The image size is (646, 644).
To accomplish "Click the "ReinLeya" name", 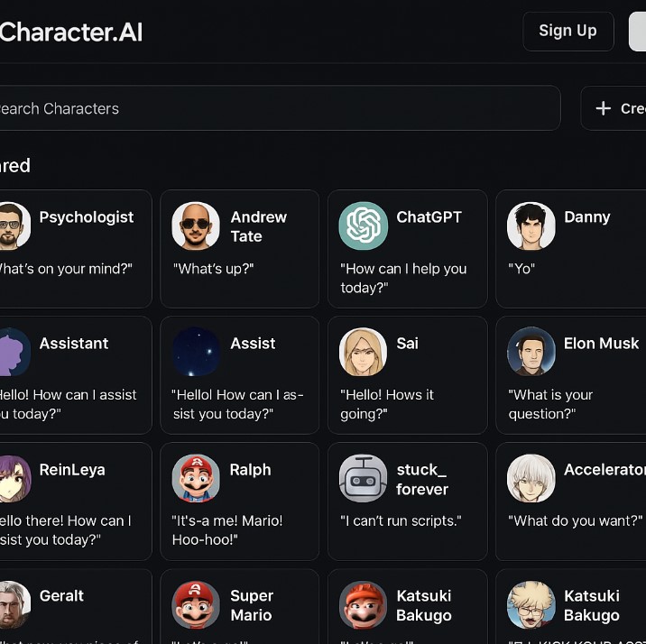I will tap(72, 470).
